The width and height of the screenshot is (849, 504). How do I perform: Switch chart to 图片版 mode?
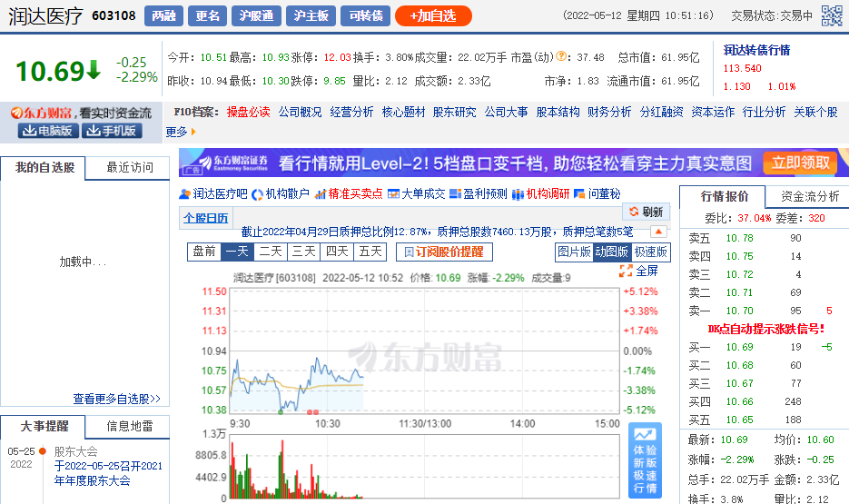tap(575, 252)
